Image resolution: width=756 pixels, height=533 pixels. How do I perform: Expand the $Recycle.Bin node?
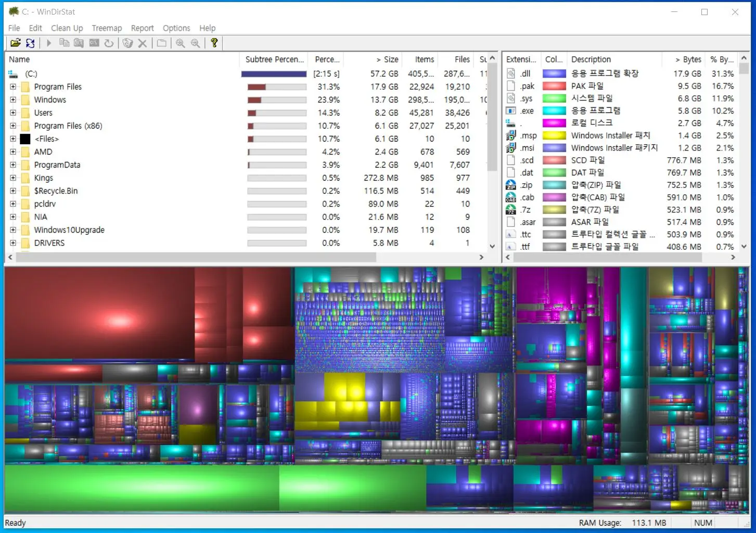[x=13, y=191]
